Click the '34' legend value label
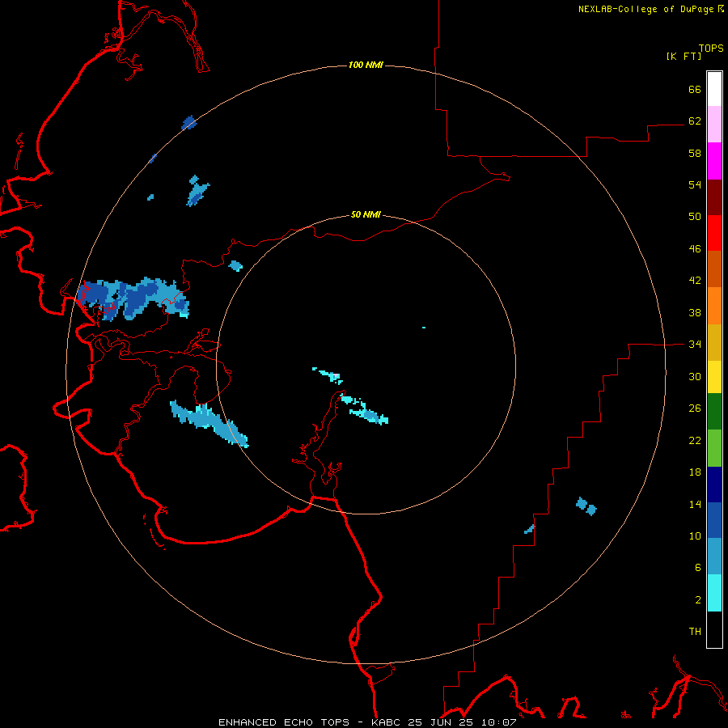This screenshot has width=728, height=728. 695,345
